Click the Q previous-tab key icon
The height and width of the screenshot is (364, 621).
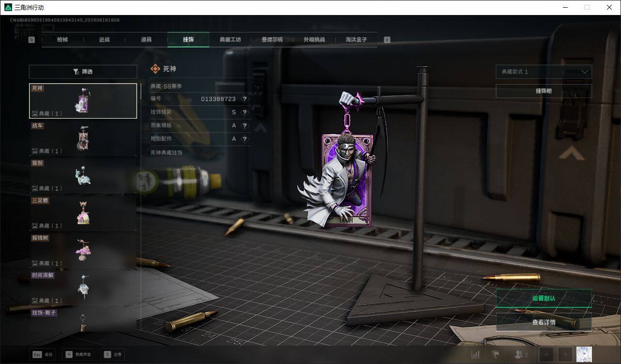(31, 40)
